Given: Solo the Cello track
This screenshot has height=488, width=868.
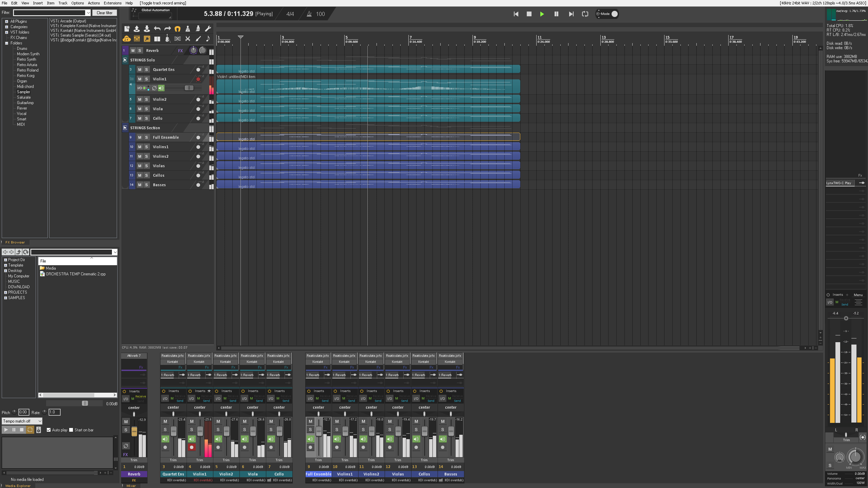Looking at the screenshot, I should tap(147, 118).
